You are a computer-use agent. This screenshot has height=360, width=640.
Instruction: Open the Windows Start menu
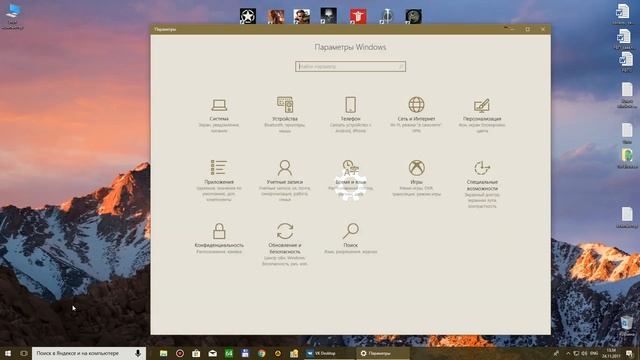8,353
